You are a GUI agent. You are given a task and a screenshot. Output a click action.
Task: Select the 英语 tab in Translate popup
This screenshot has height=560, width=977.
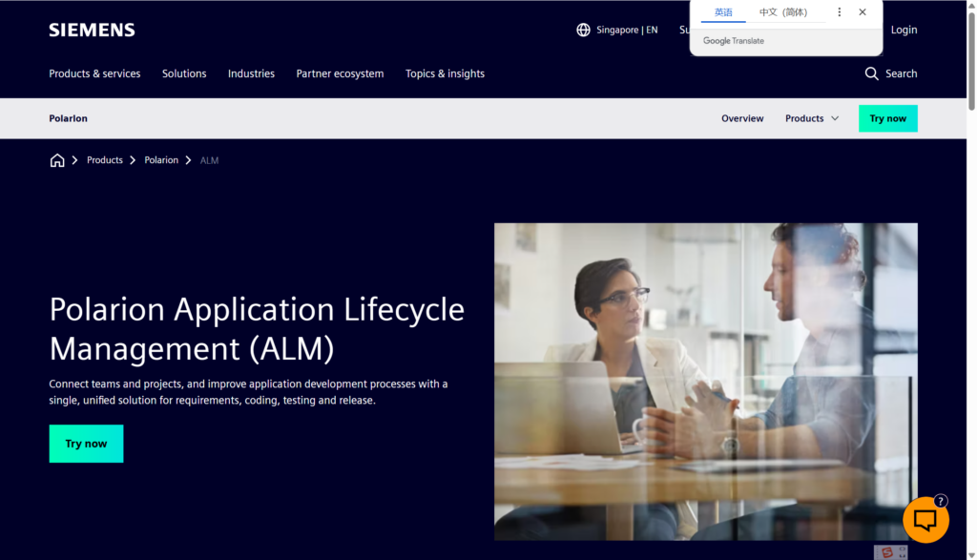723,12
